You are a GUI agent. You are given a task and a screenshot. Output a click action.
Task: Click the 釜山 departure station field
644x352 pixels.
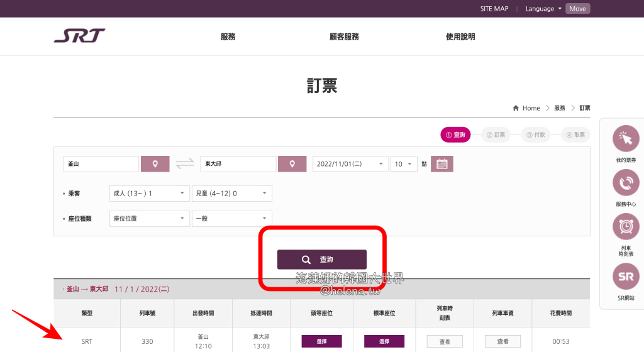(x=101, y=164)
